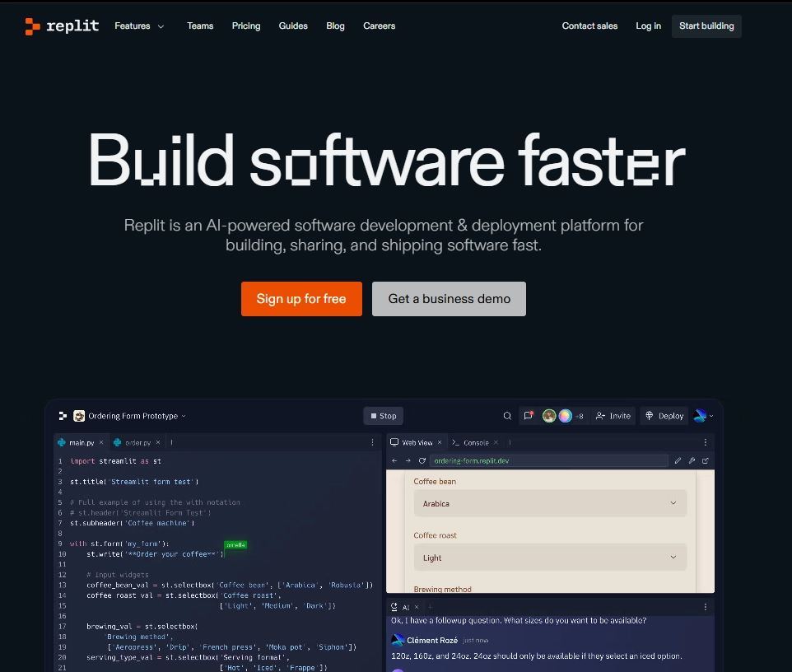This screenshot has height=672, width=792.
Task: Click the web view reload icon
Action: [x=422, y=461]
